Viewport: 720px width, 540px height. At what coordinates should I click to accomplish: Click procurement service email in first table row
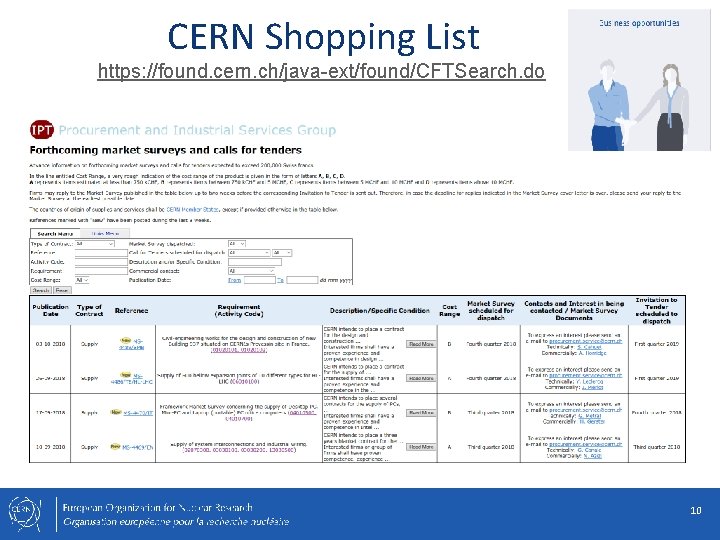click(585, 341)
